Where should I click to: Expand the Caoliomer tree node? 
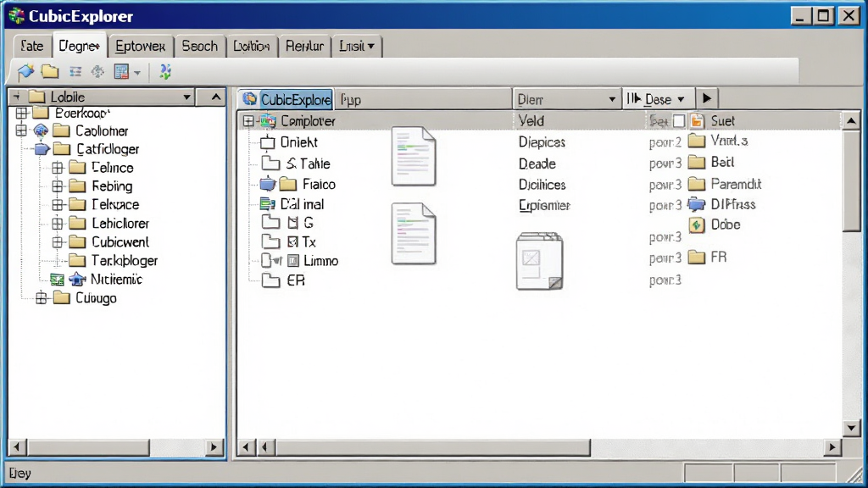[21, 130]
